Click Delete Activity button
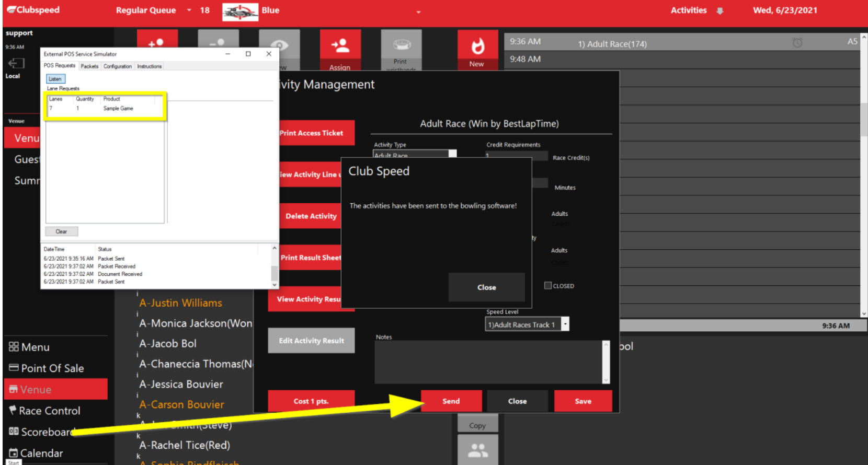This screenshot has width=868, height=465. coord(312,216)
